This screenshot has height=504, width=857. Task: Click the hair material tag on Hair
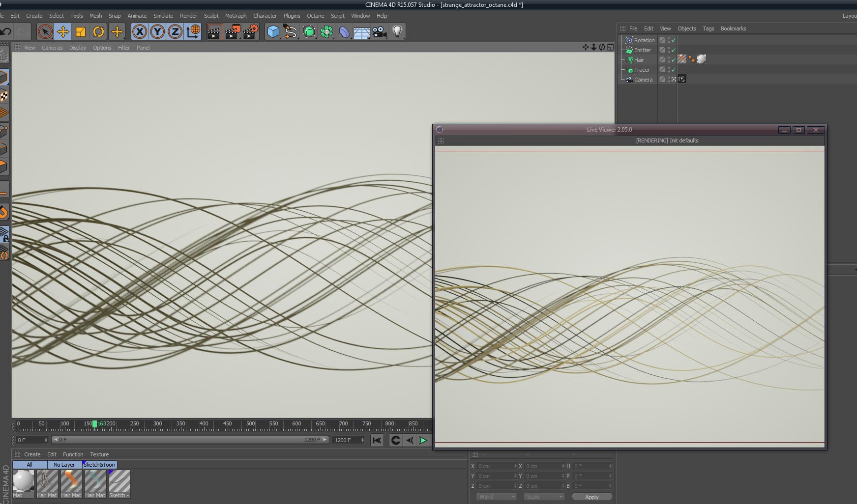[682, 59]
